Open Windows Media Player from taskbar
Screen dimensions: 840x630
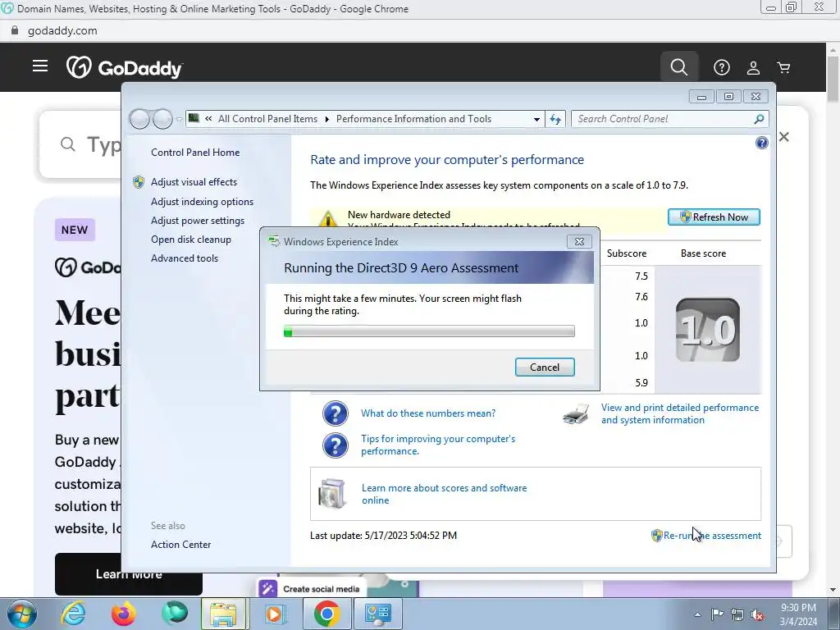point(275,614)
